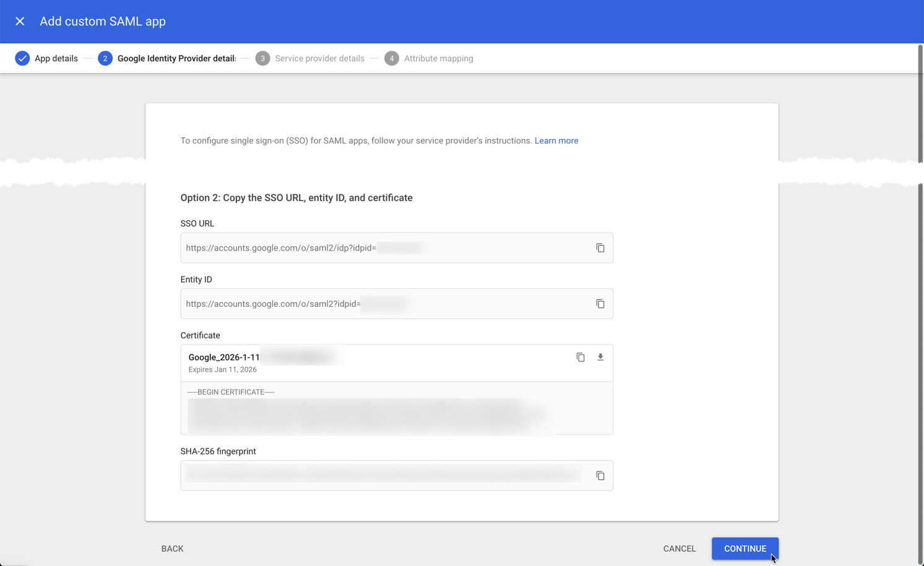
Task: Copy the Entity ID
Action: 600,304
